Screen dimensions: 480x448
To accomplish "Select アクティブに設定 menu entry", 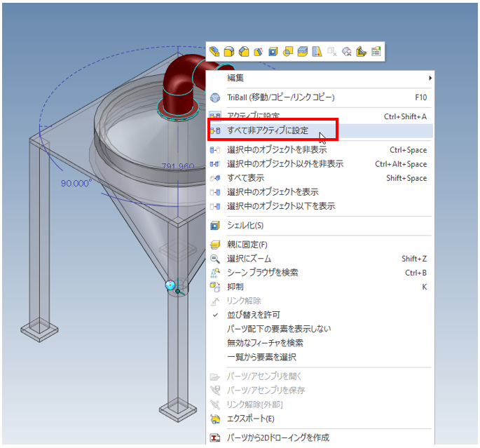I will 320,116.
